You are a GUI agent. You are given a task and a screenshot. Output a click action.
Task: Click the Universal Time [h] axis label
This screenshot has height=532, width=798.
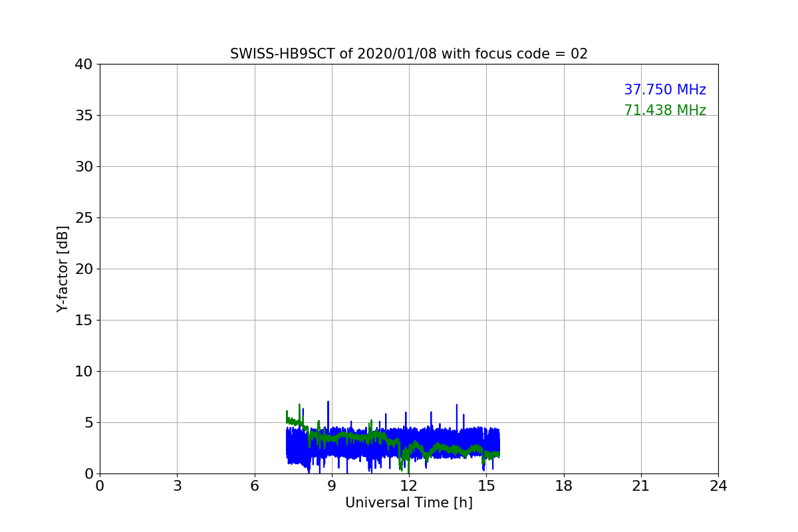[x=409, y=503]
